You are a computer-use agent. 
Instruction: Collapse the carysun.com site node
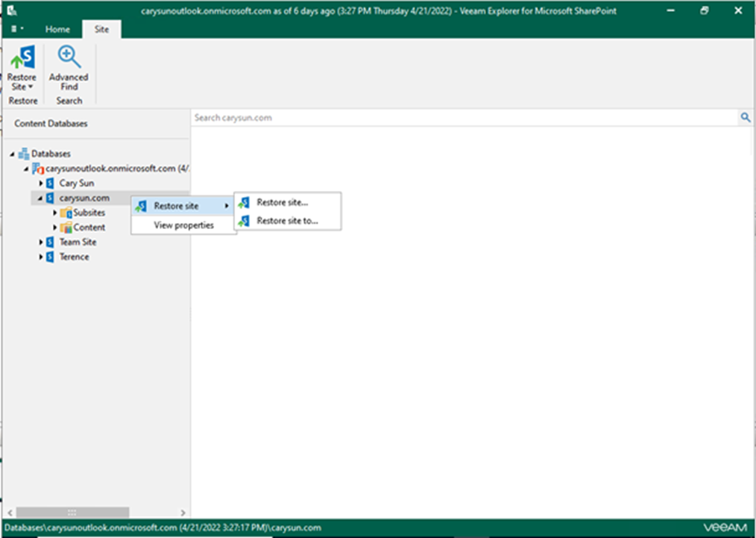pyautogui.click(x=40, y=198)
